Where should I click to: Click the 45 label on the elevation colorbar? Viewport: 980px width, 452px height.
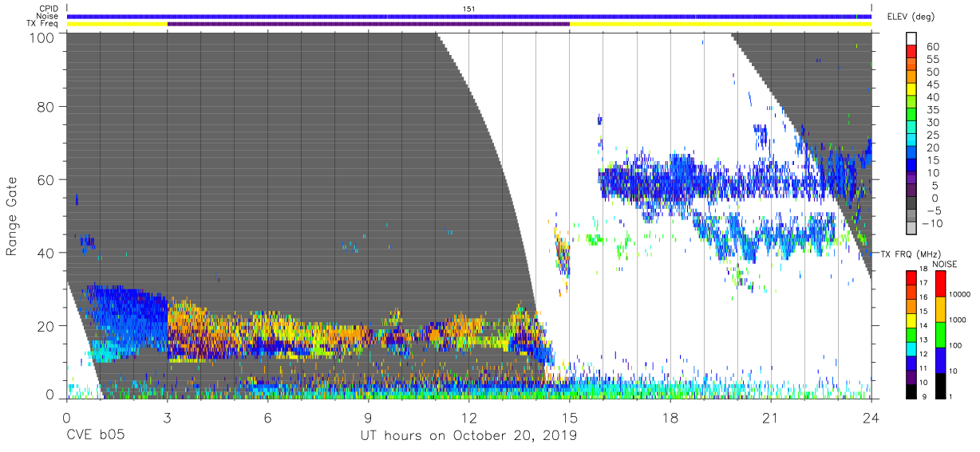(x=932, y=85)
